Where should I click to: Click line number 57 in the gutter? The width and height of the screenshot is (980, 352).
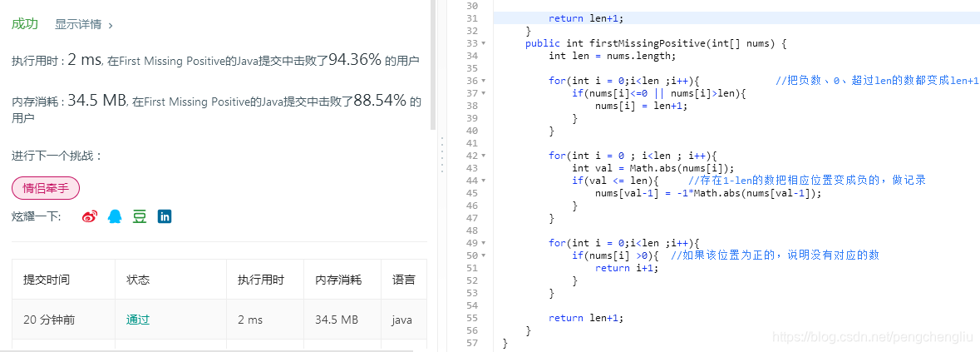point(472,343)
